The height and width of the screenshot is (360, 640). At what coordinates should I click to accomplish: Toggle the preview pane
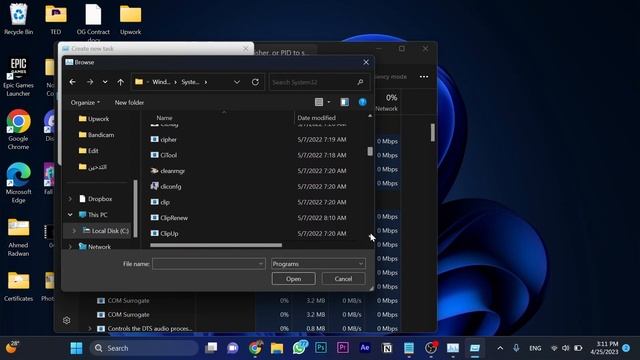(x=344, y=102)
